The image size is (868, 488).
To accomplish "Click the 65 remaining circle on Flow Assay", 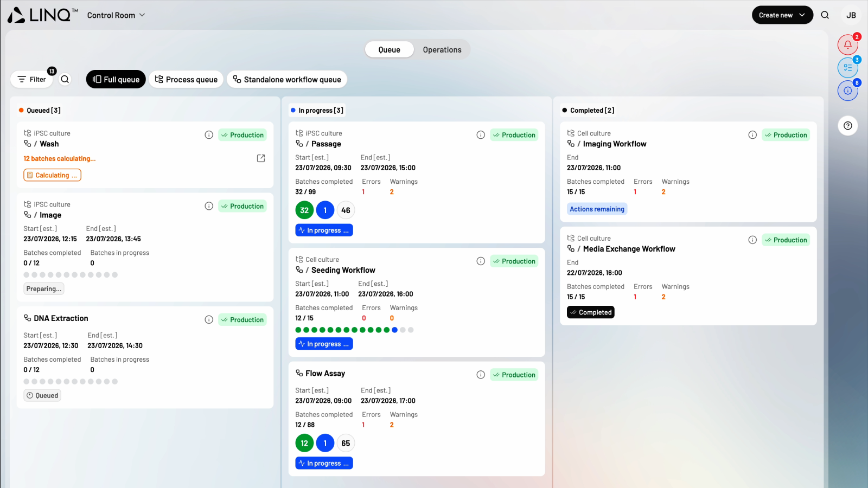I will 346,444.
